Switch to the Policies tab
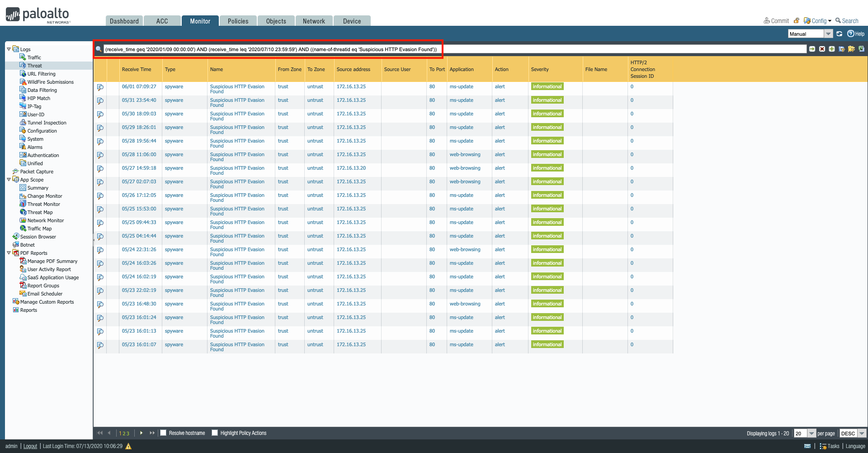Viewport: 868px width, 453px height. 238,21
